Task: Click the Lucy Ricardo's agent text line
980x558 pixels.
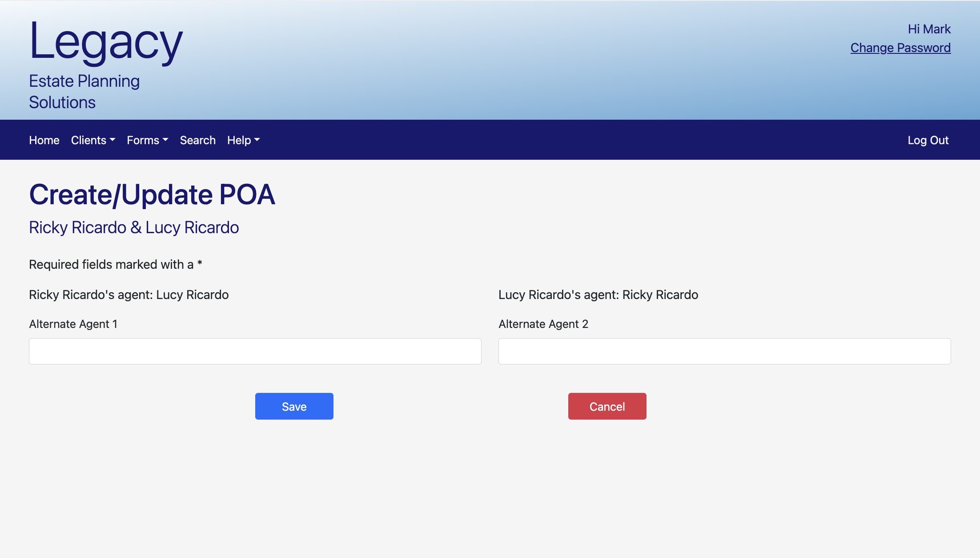Action: pos(598,295)
